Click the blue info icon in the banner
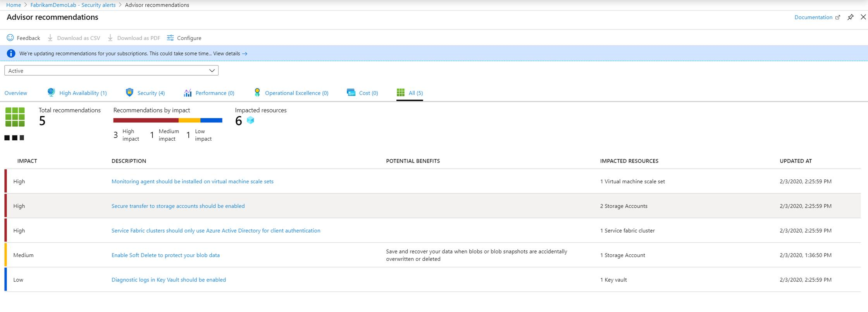Screen dimensions: 868x312 point(11,53)
